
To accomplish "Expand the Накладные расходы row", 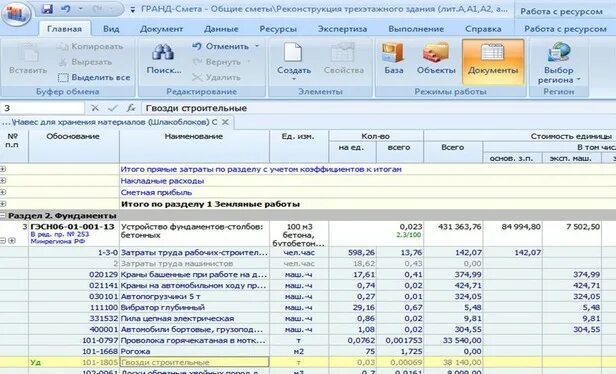I will [3, 181].
